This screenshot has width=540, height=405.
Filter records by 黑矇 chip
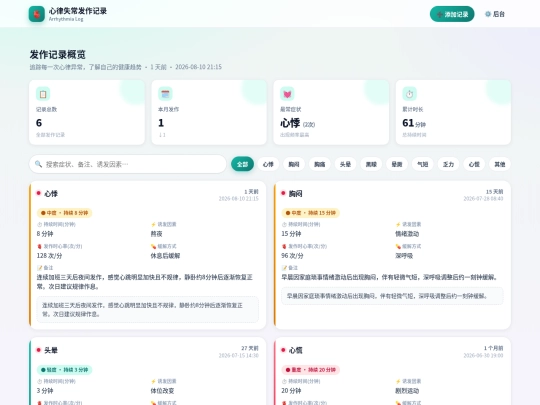click(371, 164)
